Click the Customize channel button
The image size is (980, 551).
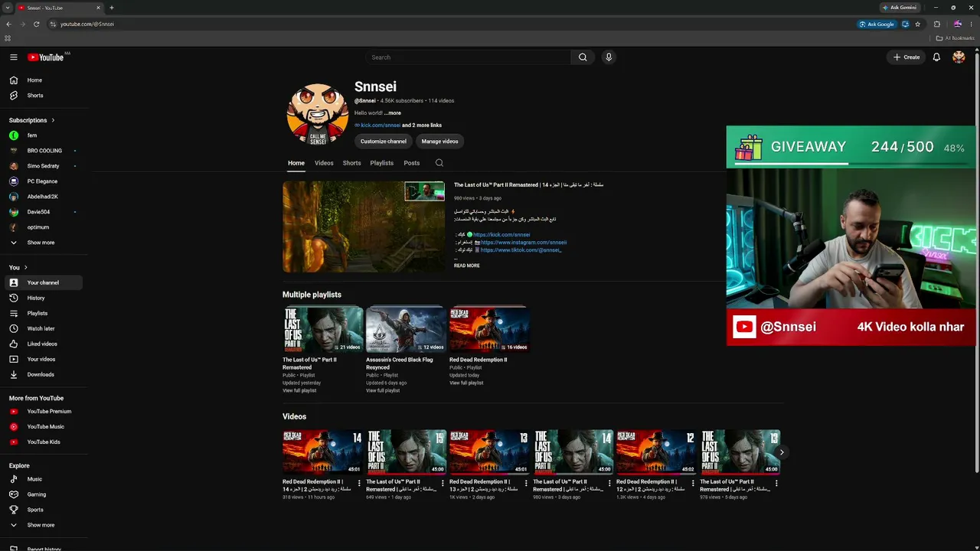point(384,142)
